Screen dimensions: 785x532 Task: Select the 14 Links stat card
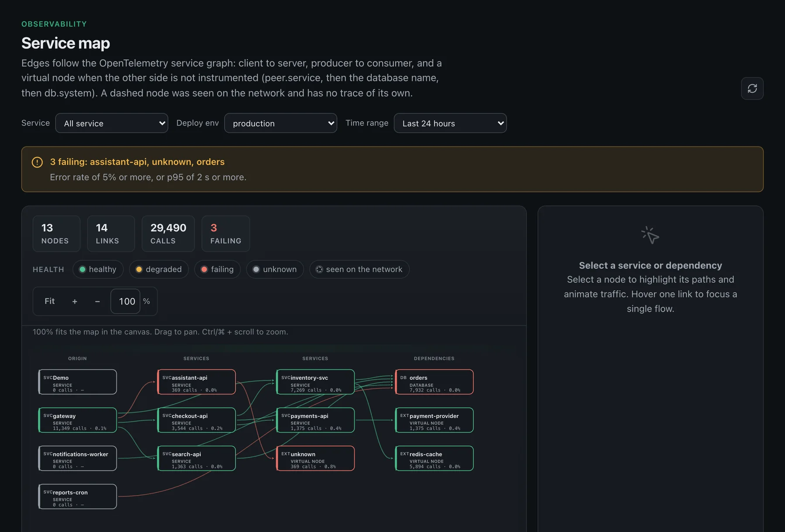[x=111, y=234]
